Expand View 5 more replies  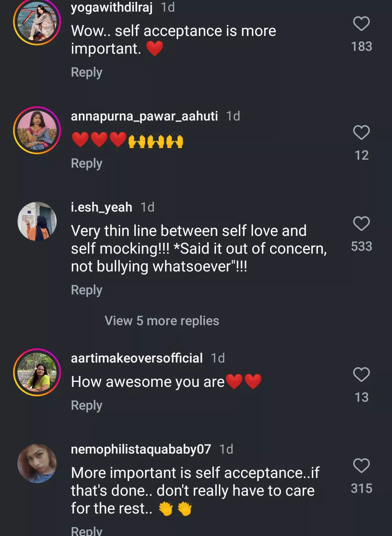point(162,321)
